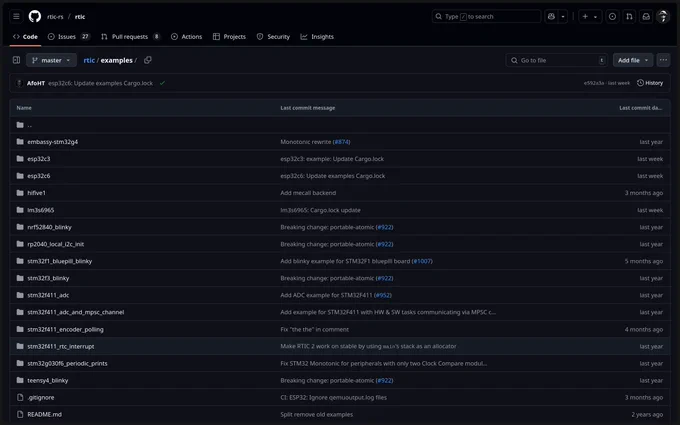680x425 pixels.
Task: Click folder icon of esp32c3 row
Action: [20, 159]
